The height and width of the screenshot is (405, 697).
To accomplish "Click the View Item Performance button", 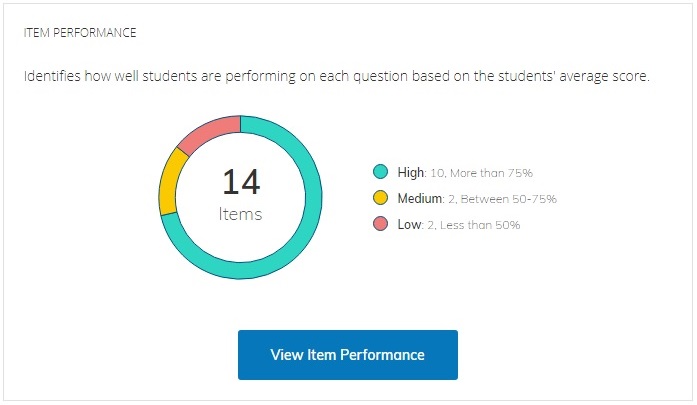I will click(347, 355).
